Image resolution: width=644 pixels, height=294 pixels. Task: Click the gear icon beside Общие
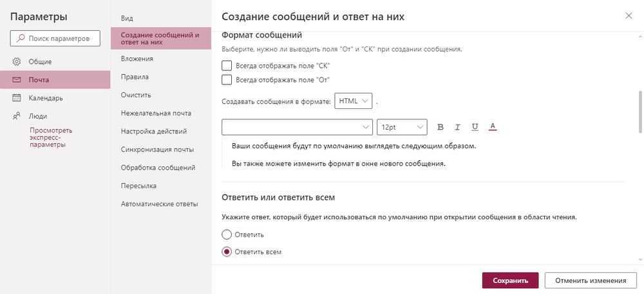point(17,62)
